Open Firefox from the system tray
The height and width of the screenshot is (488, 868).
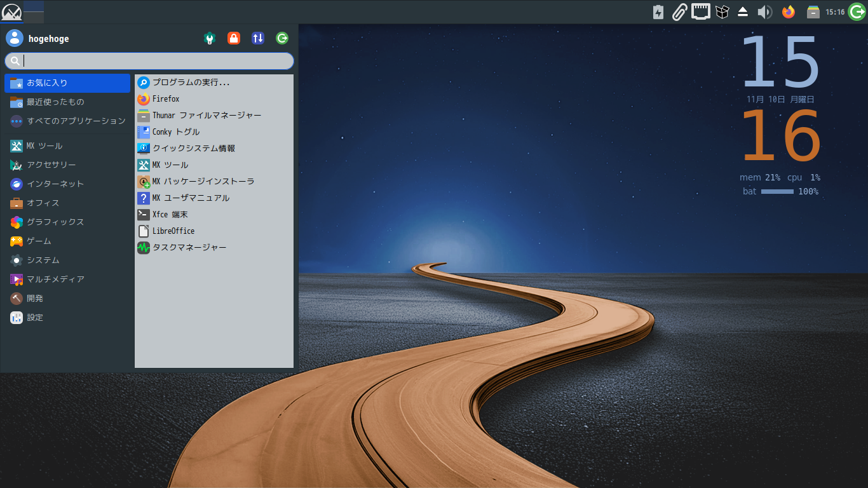point(787,11)
